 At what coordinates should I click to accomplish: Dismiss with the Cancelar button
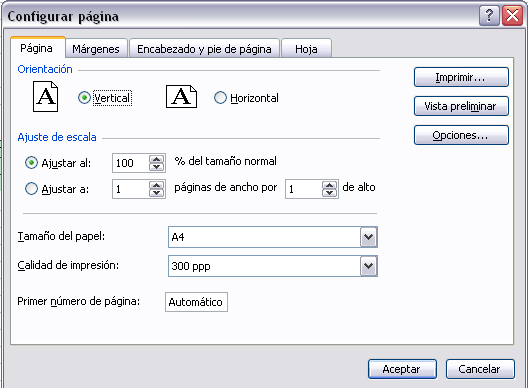(x=480, y=369)
